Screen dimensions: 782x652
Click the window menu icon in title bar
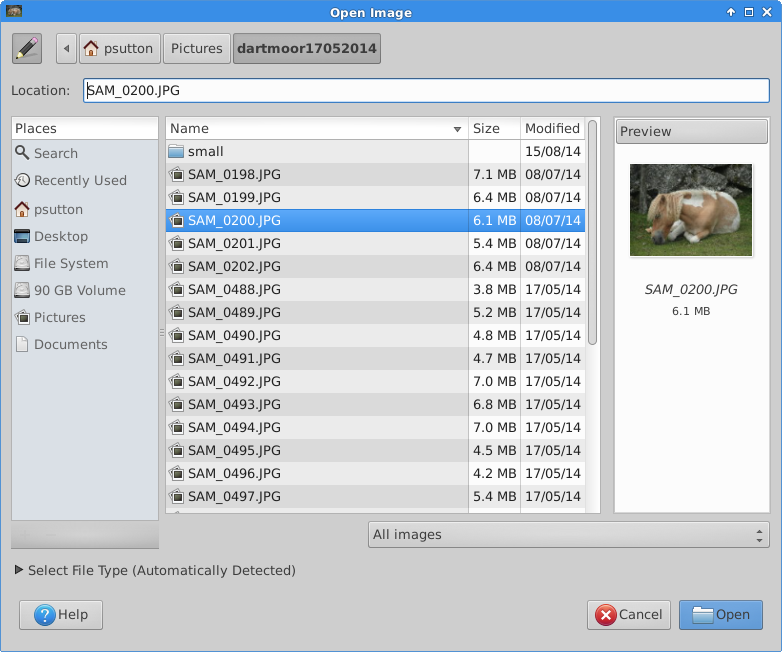coord(14,10)
